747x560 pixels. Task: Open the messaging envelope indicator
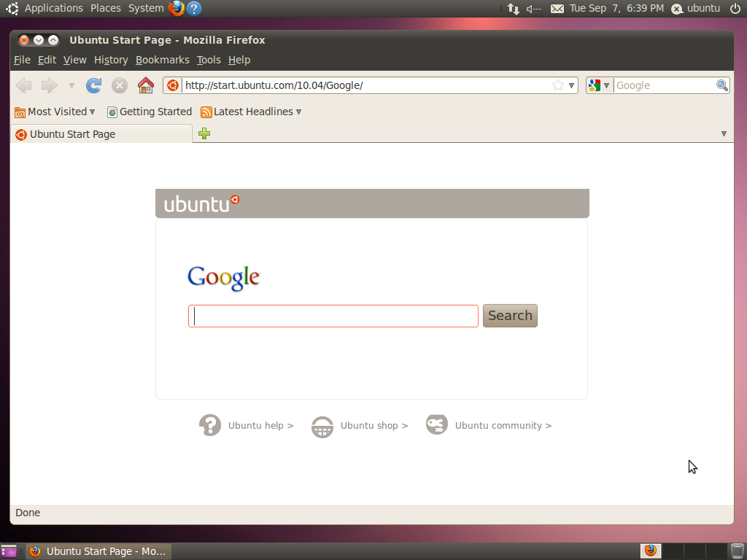coord(557,9)
